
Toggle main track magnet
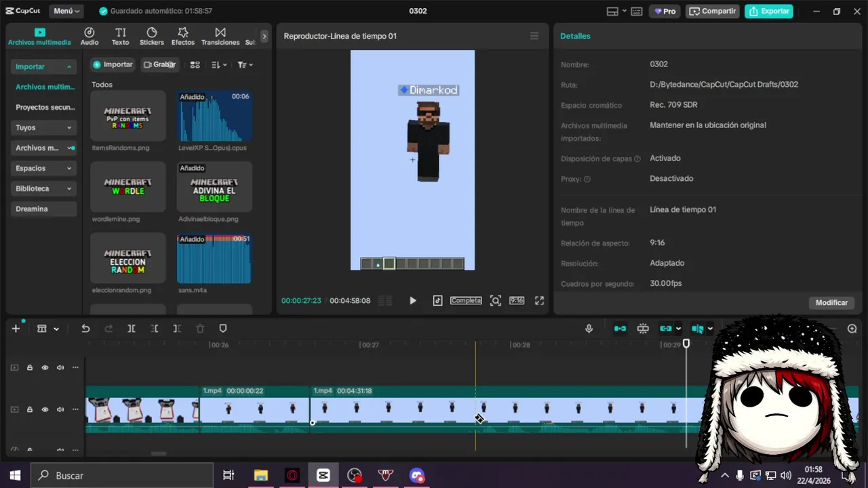point(620,329)
